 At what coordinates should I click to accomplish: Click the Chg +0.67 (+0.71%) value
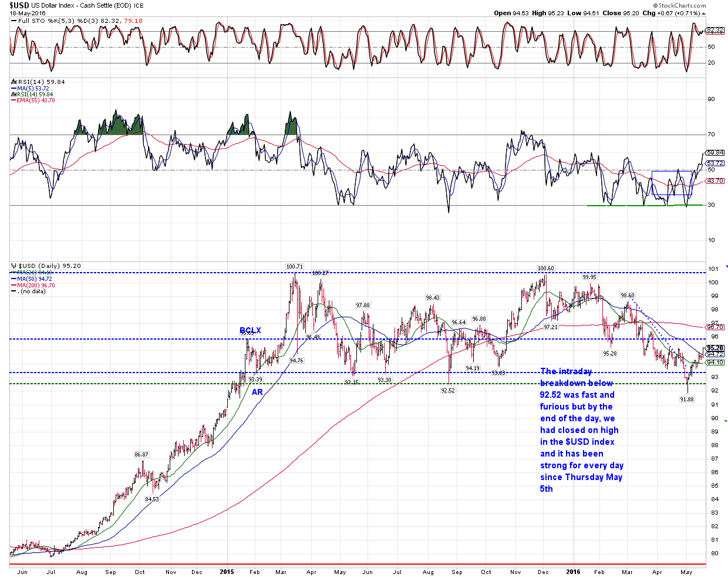[675, 13]
